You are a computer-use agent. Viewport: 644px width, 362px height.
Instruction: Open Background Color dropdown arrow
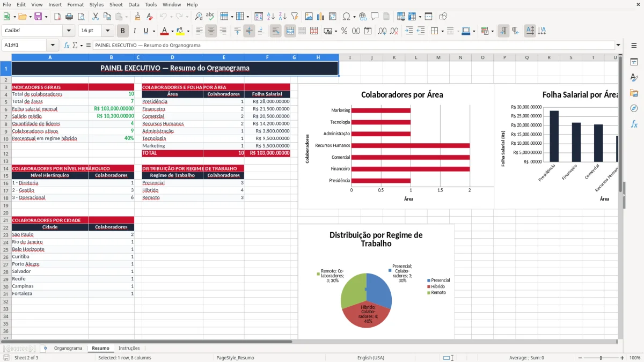tap(188, 31)
